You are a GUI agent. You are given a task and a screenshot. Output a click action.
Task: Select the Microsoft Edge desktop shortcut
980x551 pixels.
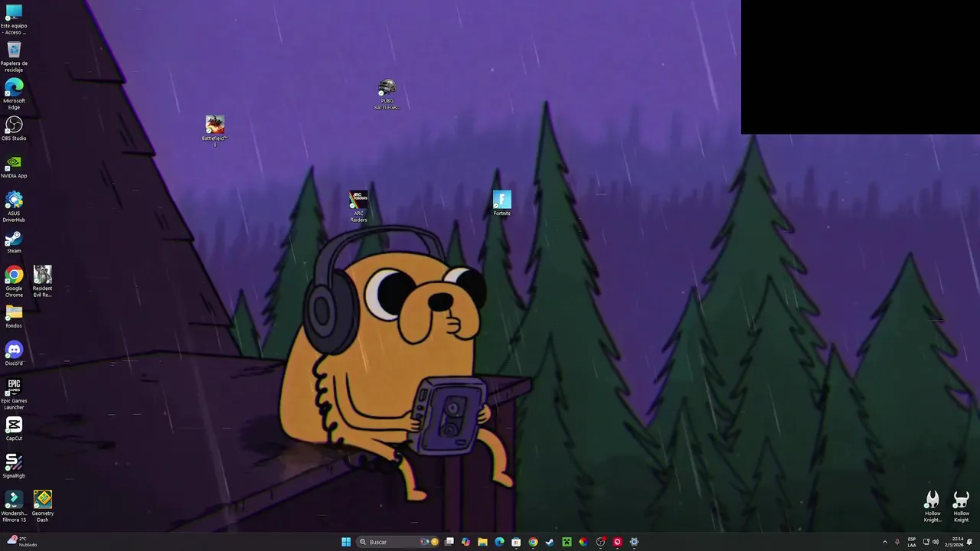[x=14, y=95]
